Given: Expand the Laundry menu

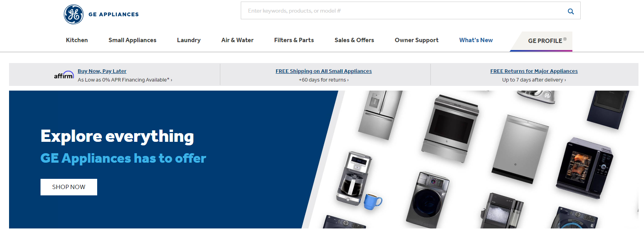Looking at the screenshot, I should tap(189, 40).
